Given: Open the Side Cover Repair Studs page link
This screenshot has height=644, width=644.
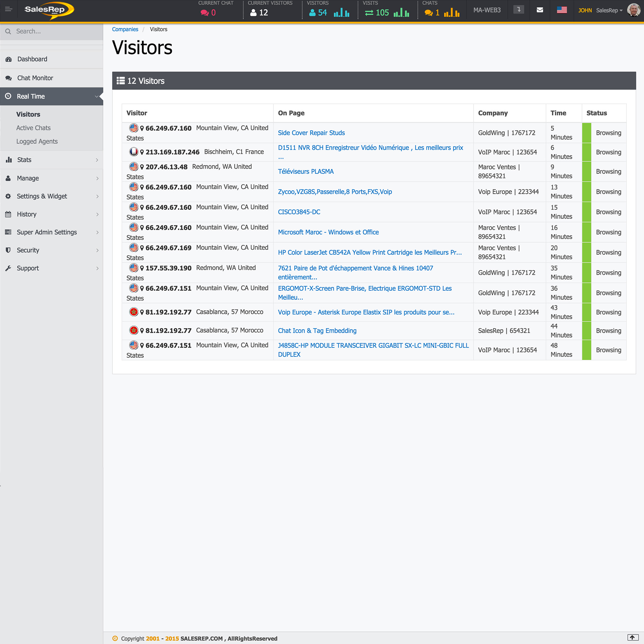Looking at the screenshot, I should coord(311,133).
